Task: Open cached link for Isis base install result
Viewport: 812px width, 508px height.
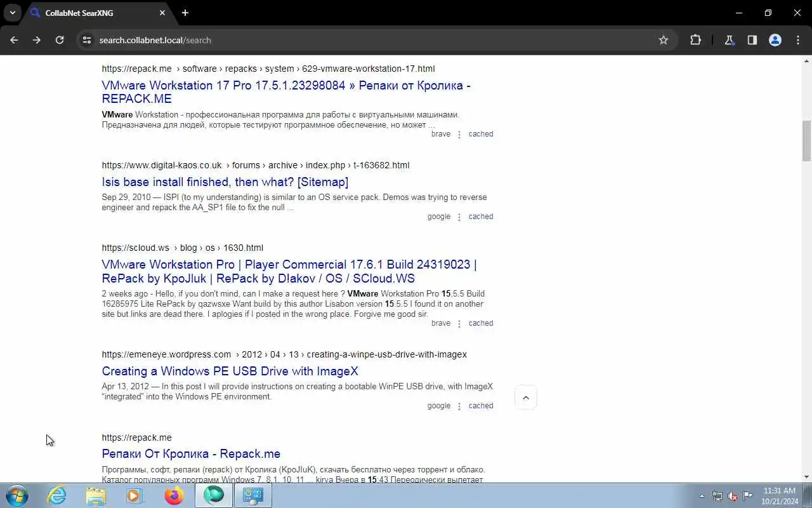Action: click(x=481, y=217)
